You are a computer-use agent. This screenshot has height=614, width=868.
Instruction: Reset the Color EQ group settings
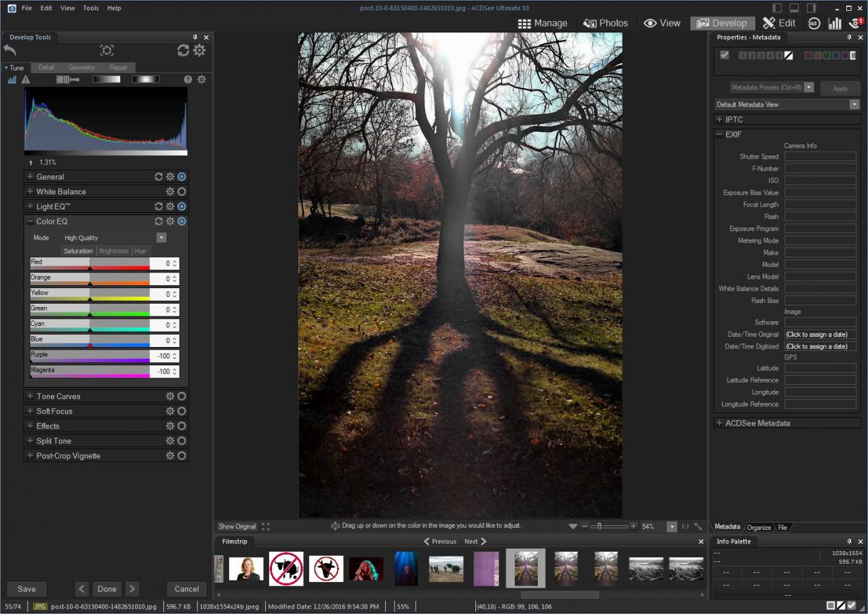point(159,222)
